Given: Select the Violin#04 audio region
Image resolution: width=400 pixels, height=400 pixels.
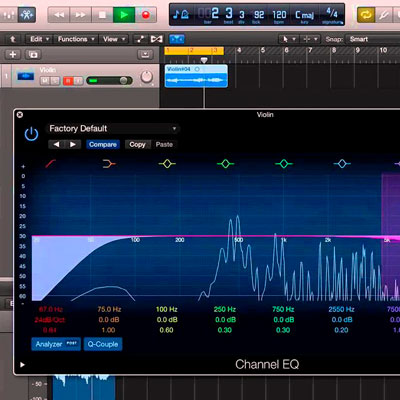Looking at the screenshot, I should click(196, 76).
